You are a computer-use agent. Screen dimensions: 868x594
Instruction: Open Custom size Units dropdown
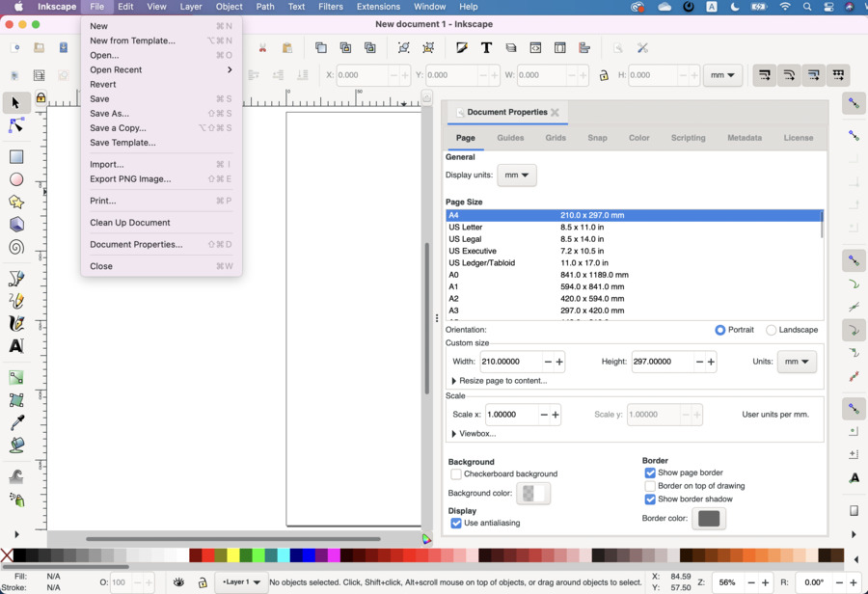[797, 362]
